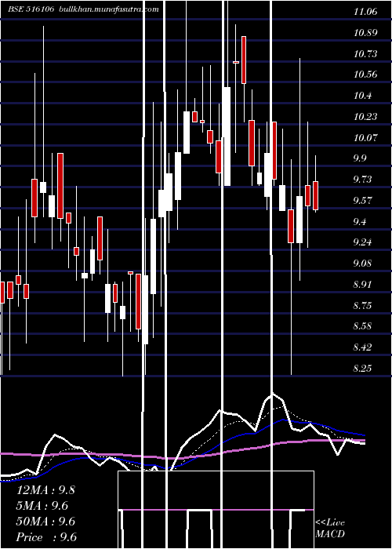Select the 10.07 price level label
The image size is (392, 549).
[x=365, y=137]
